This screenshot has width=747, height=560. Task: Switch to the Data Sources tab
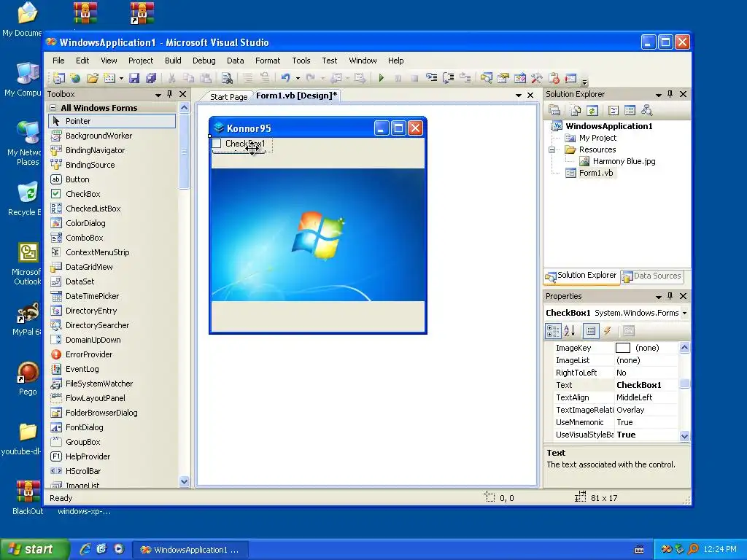pyautogui.click(x=652, y=276)
